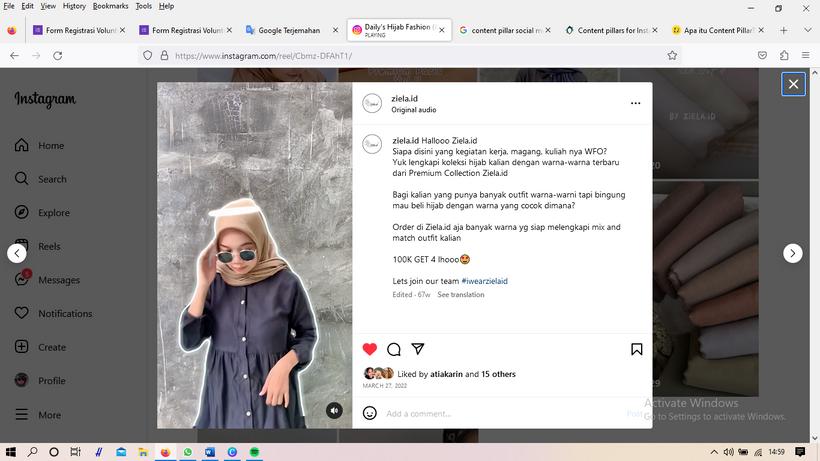Open Explore in Instagram sidebar
820x461 pixels.
42,213
